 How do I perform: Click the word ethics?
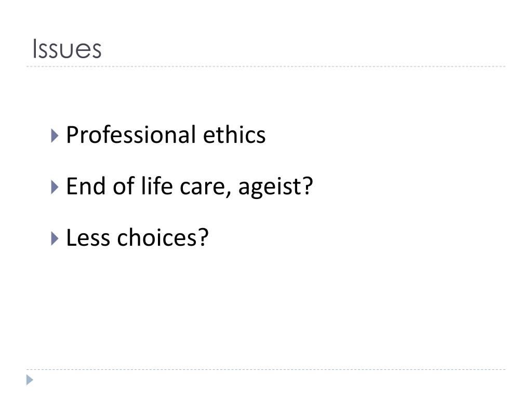click(234, 135)
